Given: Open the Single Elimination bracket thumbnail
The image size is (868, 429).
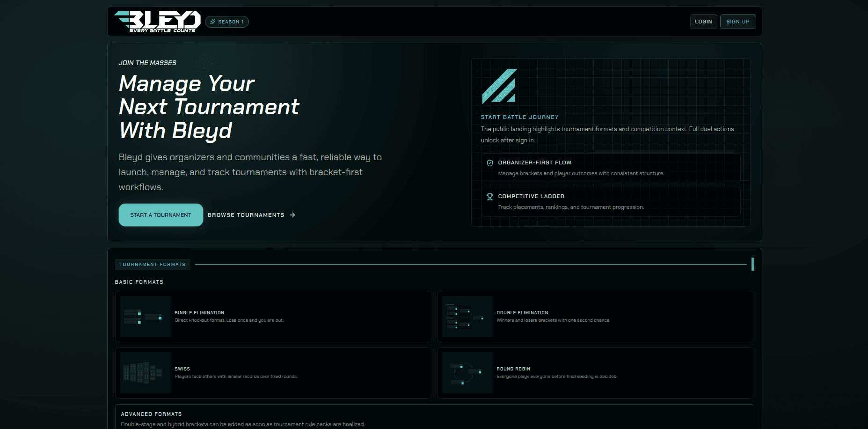Looking at the screenshot, I should [146, 317].
